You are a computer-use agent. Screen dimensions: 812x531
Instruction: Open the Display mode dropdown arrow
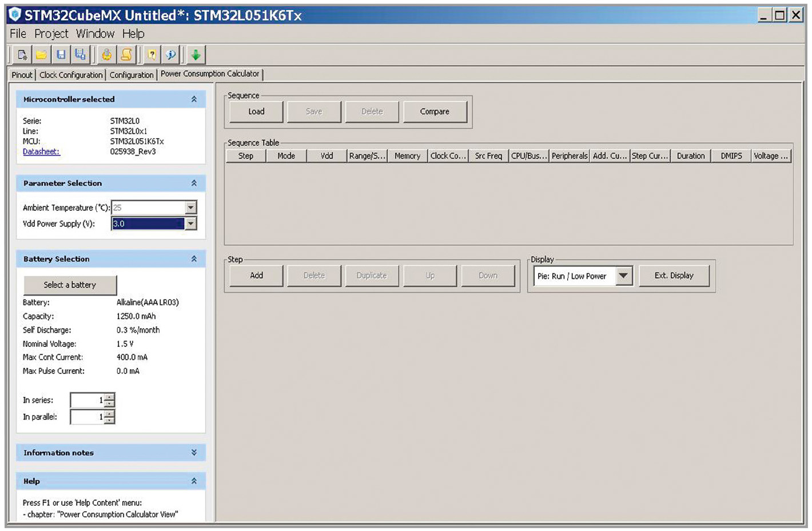coord(623,276)
